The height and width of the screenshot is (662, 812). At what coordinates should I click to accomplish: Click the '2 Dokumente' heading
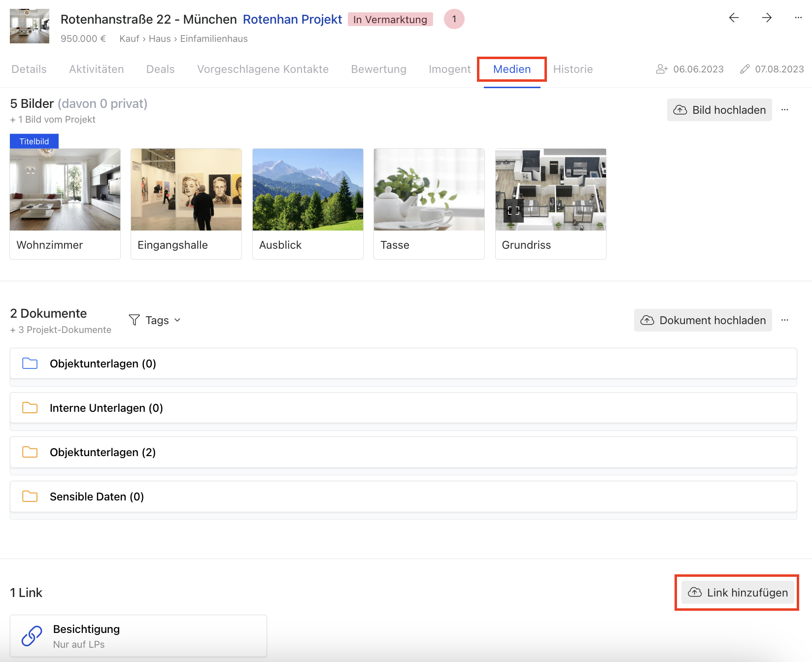[48, 313]
